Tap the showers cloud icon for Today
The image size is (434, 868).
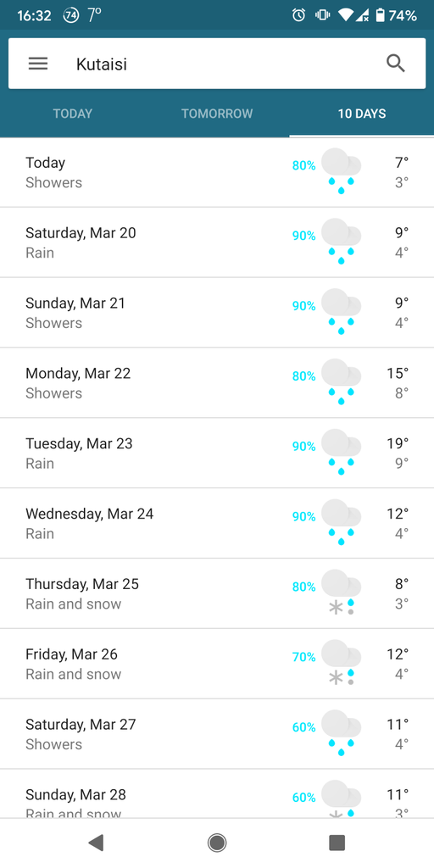pos(341,170)
